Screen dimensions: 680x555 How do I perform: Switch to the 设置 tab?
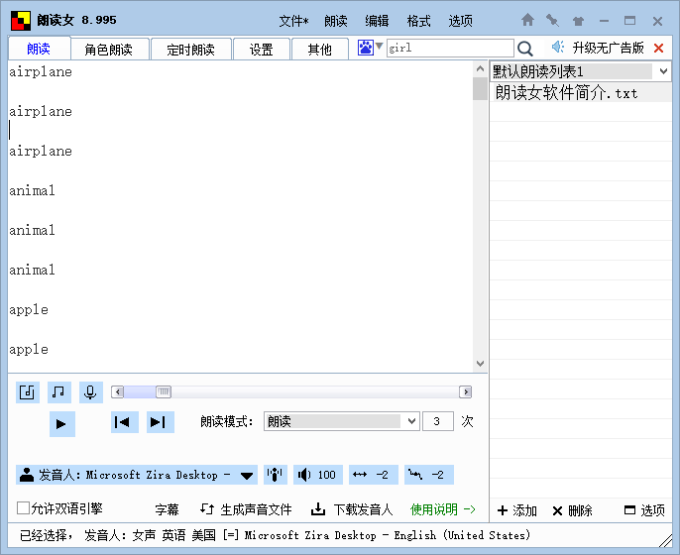pyautogui.click(x=262, y=49)
